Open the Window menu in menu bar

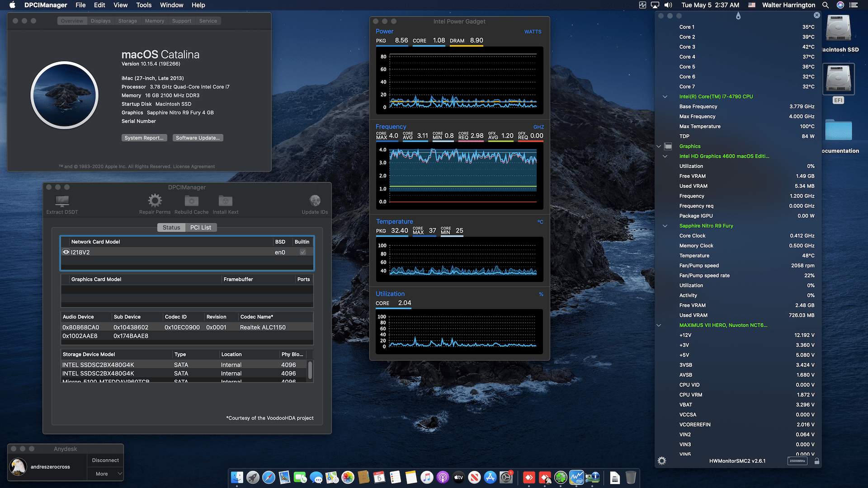pos(171,5)
